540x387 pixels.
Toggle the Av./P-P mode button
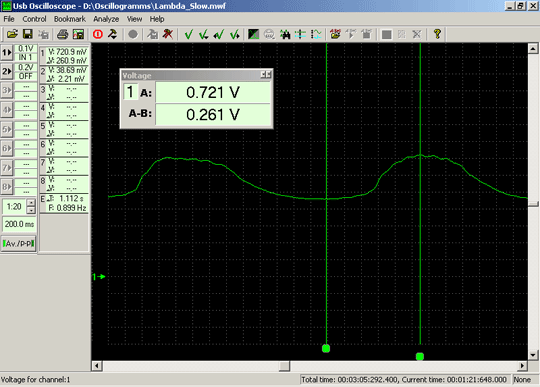click(19, 243)
